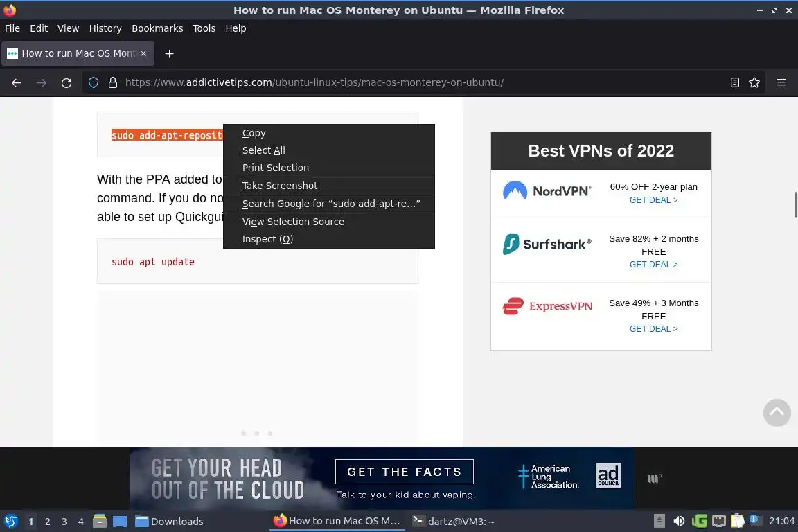The width and height of the screenshot is (798, 532).
Task: Open the clipboard tray icon
Action: point(738,522)
